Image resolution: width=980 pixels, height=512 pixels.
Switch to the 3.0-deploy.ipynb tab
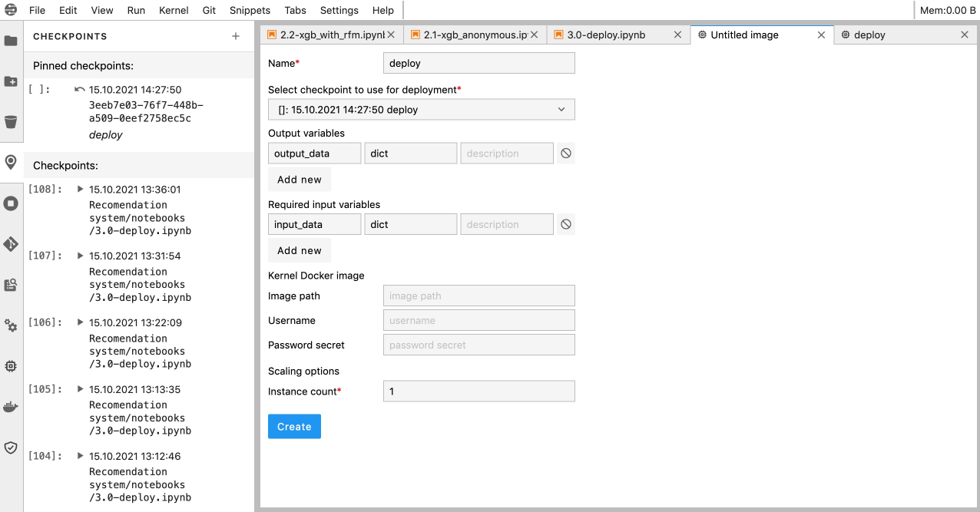(606, 35)
